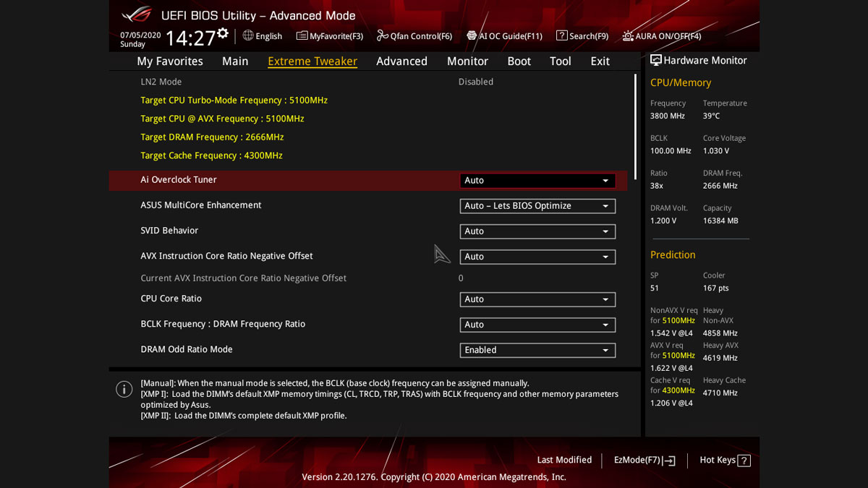Screen dimensions: 868x488
Task: Expand the SVID Behavior dropdown
Action: [537, 231]
